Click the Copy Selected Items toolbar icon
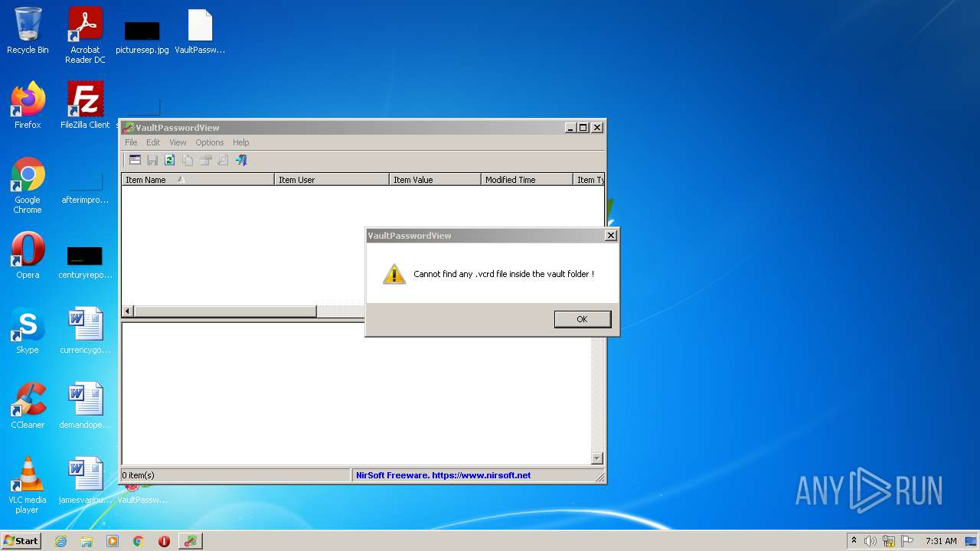 pos(188,160)
